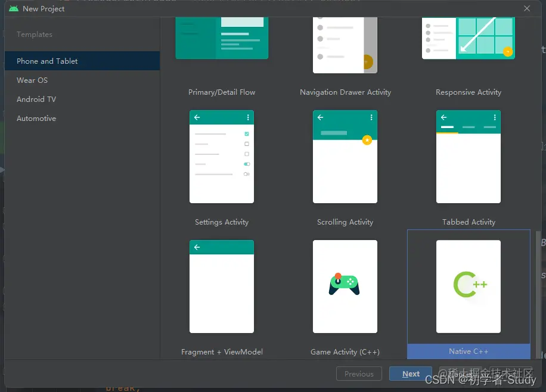
Task: Click the Scrolling Activity label
Action: click(x=345, y=222)
